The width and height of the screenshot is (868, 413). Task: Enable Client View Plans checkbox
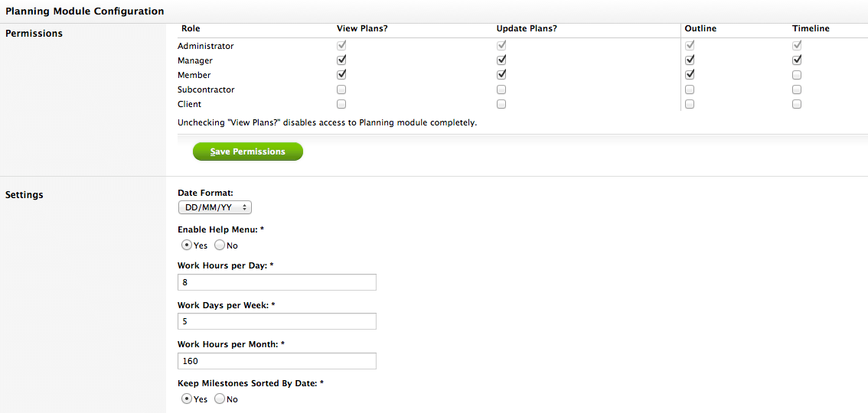pyautogui.click(x=341, y=104)
